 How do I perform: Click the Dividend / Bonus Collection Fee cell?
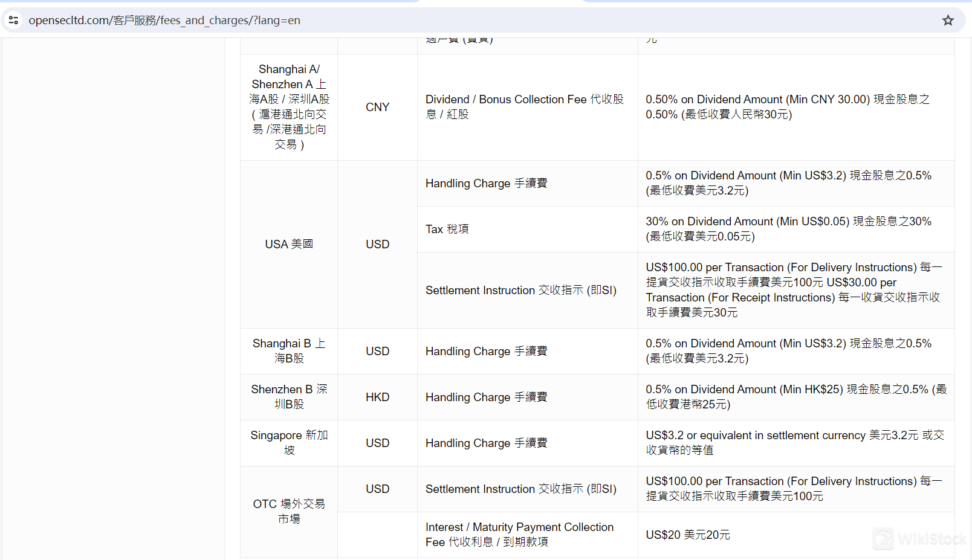pos(525,106)
